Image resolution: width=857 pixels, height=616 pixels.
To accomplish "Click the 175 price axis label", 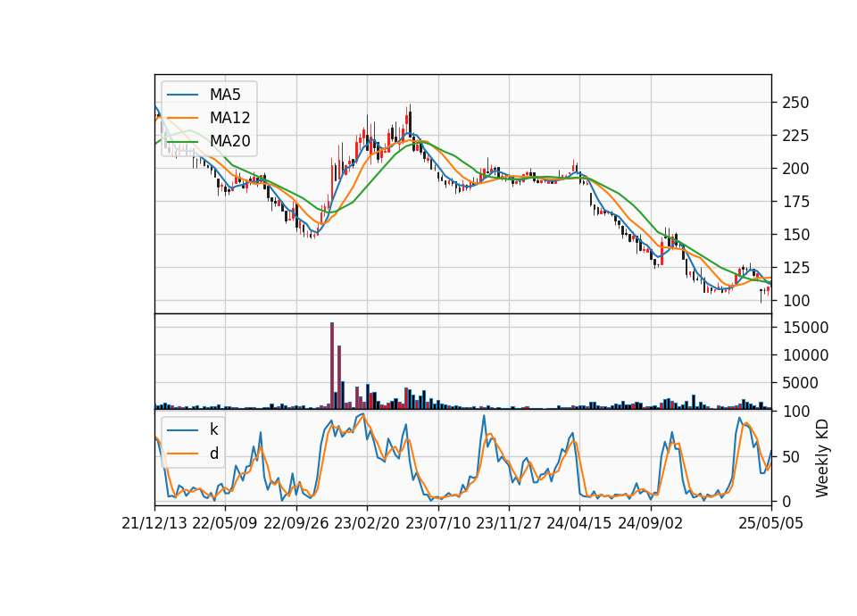I will (795, 202).
